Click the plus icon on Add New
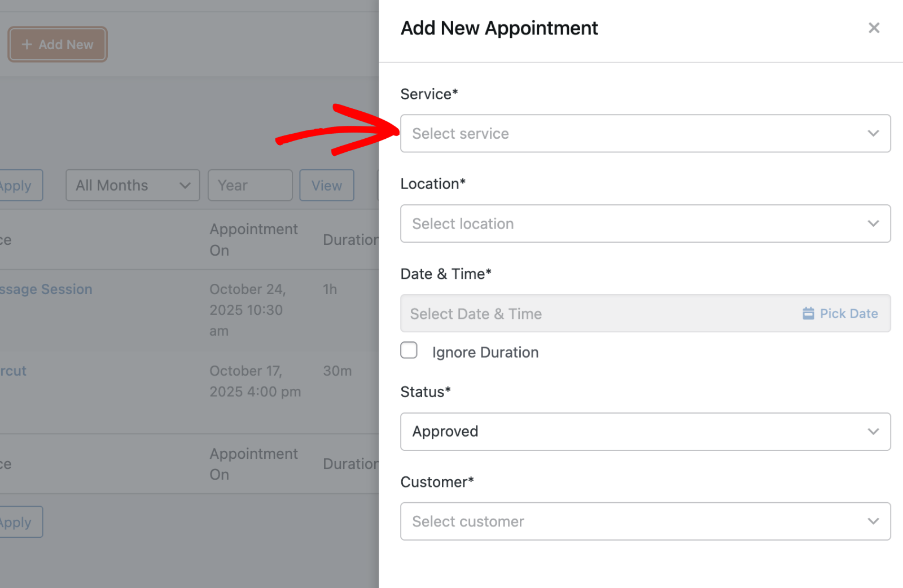This screenshot has width=903, height=588. point(27,45)
